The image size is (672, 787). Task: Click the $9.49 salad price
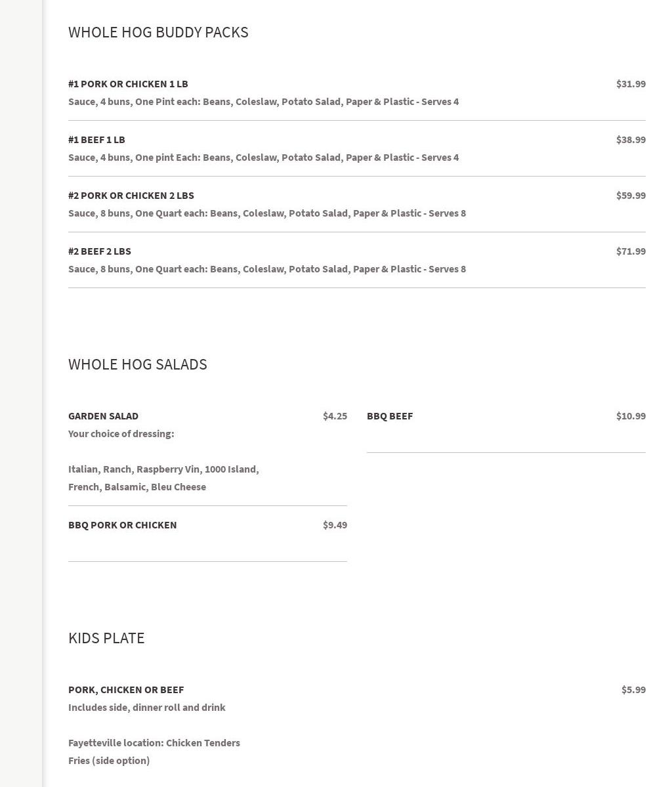pos(335,525)
